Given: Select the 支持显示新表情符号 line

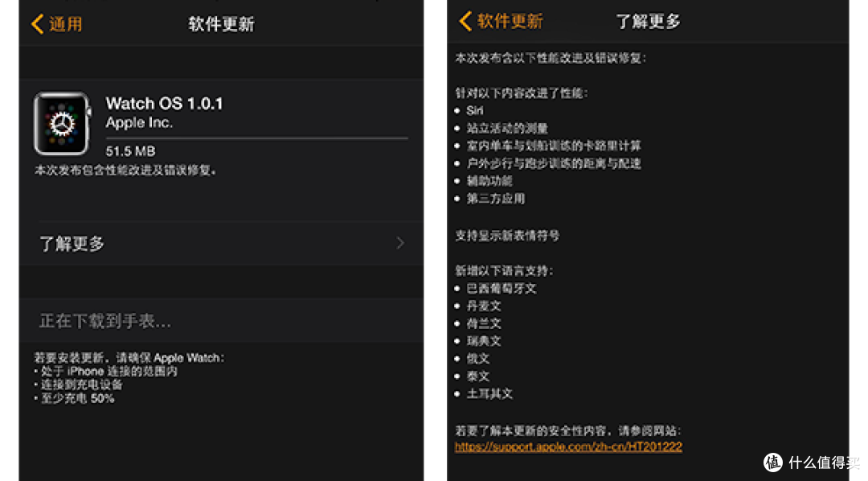Looking at the screenshot, I should [x=507, y=236].
